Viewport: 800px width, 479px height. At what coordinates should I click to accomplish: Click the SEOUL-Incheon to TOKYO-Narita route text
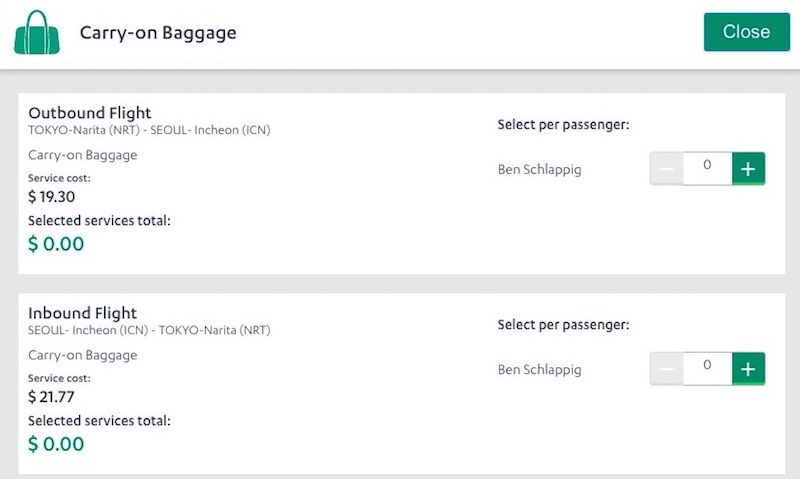(149, 330)
